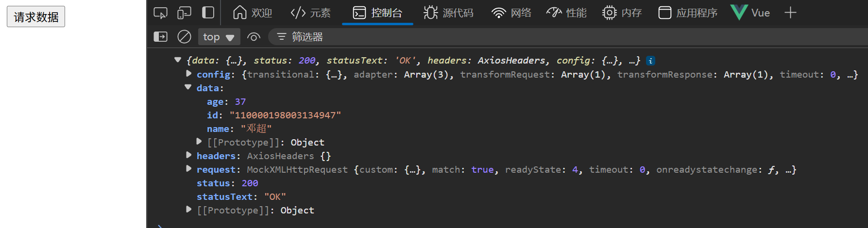Expand the config property
Image resolution: width=868 pixels, height=228 pixels.
[x=188, y=74]
